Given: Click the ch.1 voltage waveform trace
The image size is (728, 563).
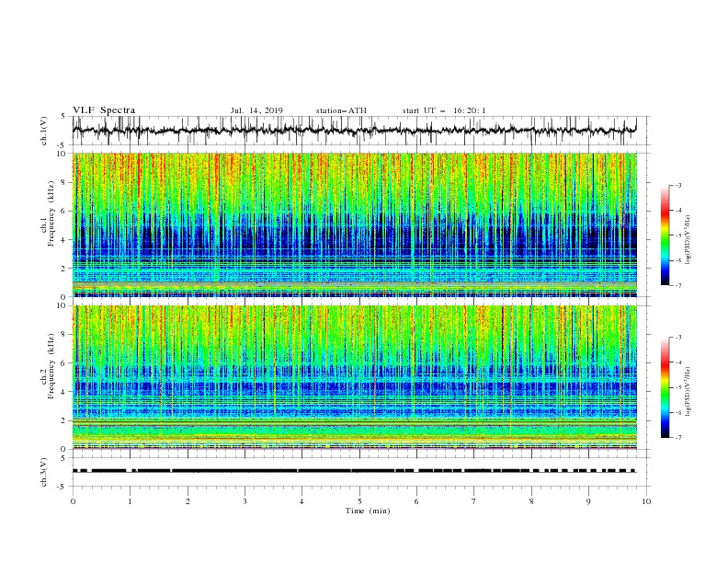Looking at the screenshot, I should click(x=354, y=131).
